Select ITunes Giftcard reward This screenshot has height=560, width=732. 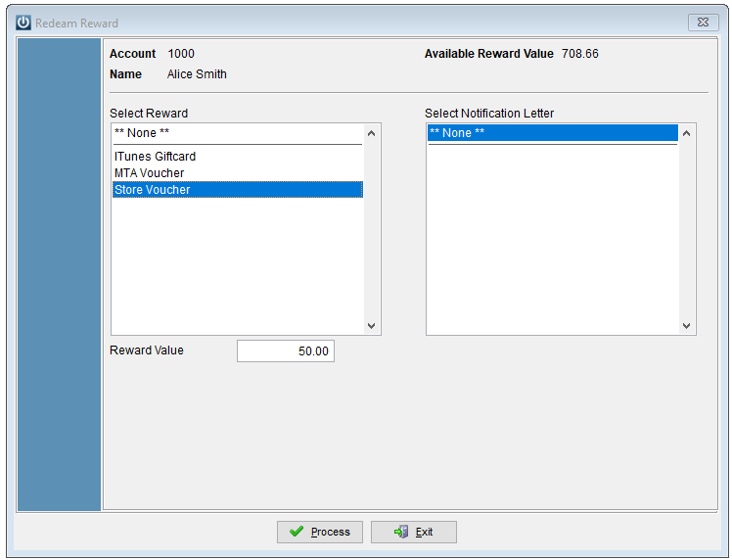[238, 157]
